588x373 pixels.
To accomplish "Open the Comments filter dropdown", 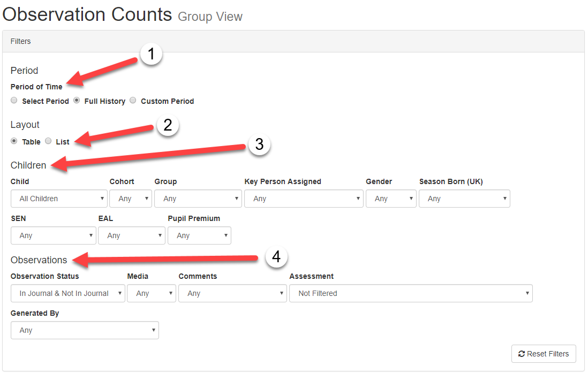I will click(x=232, y=293).
